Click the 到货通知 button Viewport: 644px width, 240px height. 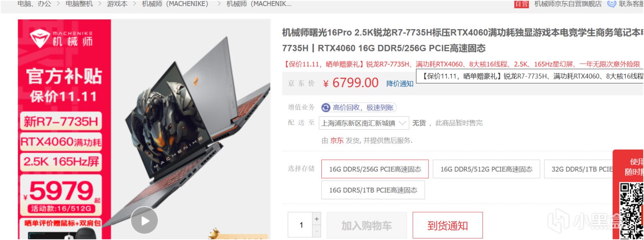pyautogui.click(x=448, y=225)
